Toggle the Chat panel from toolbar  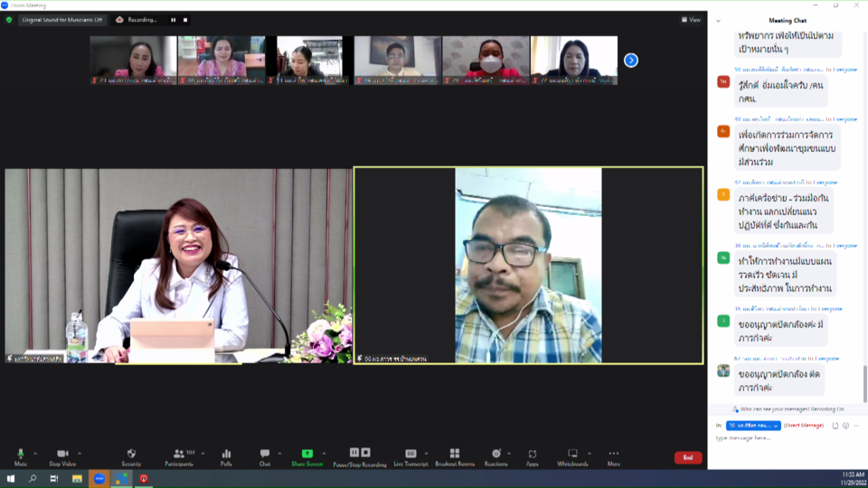pyautogui.click(x=265, y=457)
